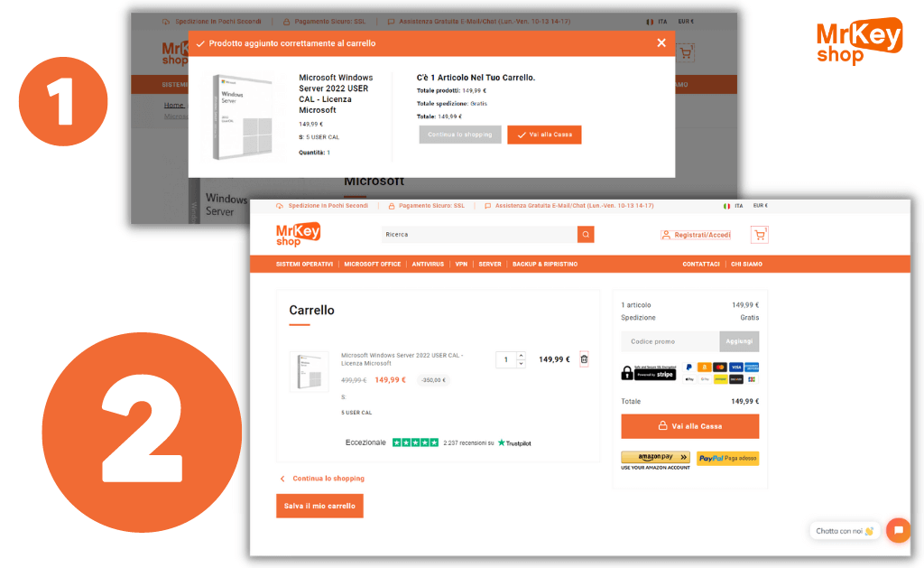The image size is (924, 568).
Task: Click Assistenza Gratuita E-Mail/Chat text in cart page
Action: tap(574, 206)
